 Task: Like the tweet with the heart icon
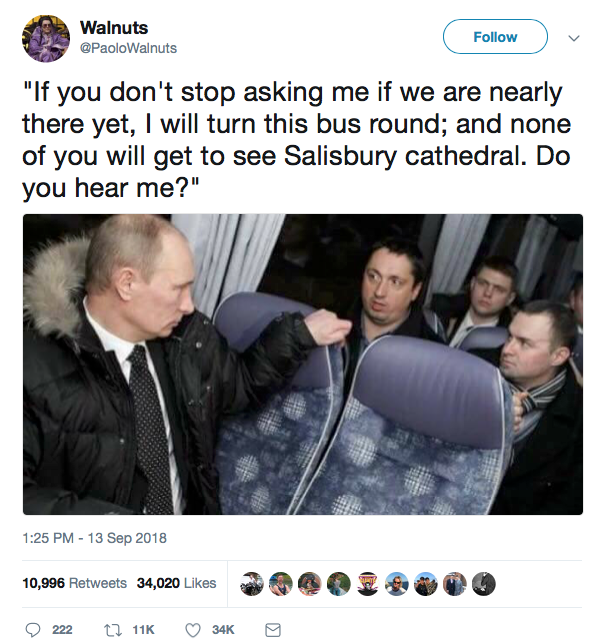coord(193,629)
